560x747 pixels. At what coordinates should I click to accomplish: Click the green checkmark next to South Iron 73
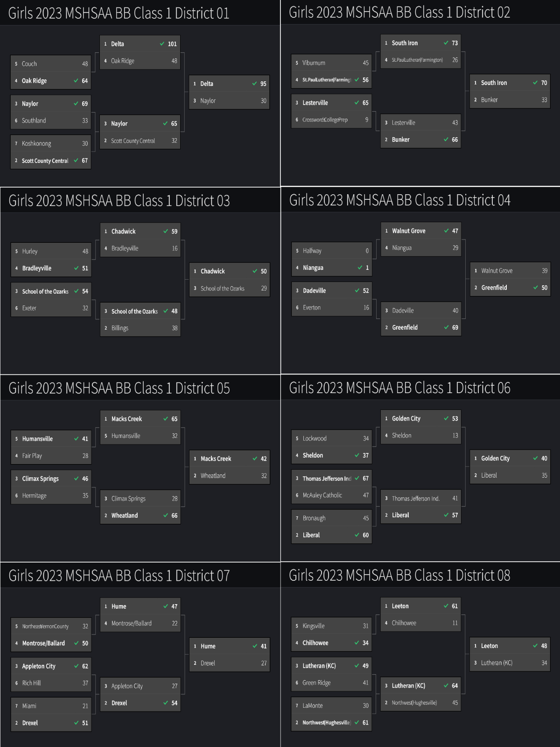pyautogui.click(x=446, y=43)
